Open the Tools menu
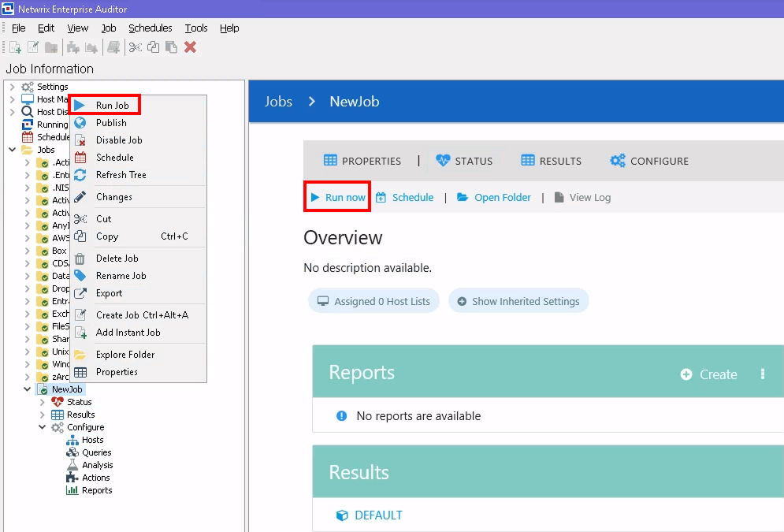This screenshot has width=784, height=532. (x=196, y=28)
